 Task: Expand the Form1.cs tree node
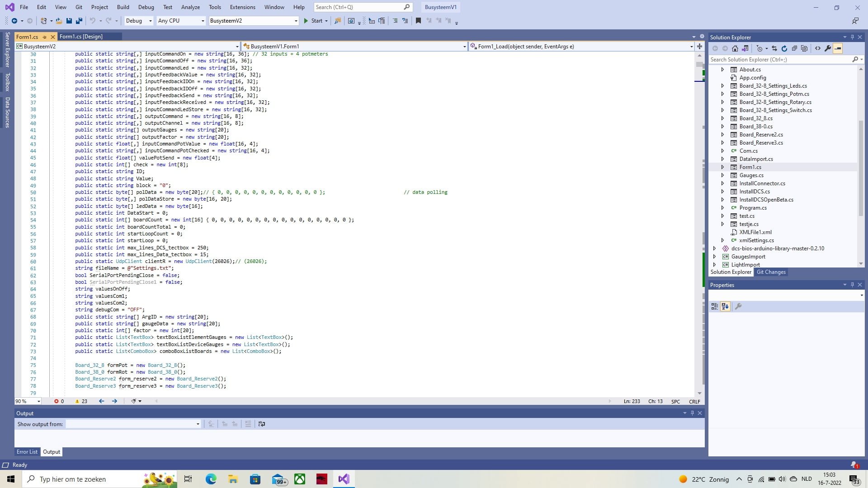coord(722,167)
